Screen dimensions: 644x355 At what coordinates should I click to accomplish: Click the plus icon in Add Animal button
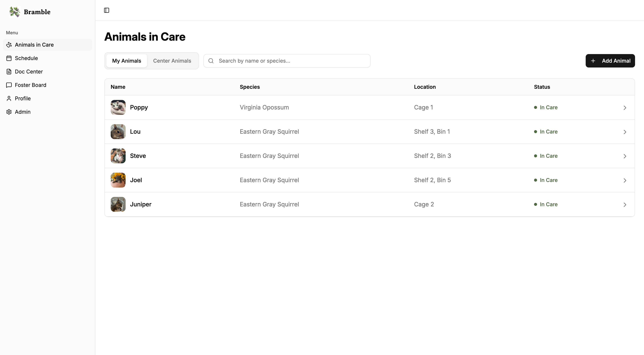point(594,61)
